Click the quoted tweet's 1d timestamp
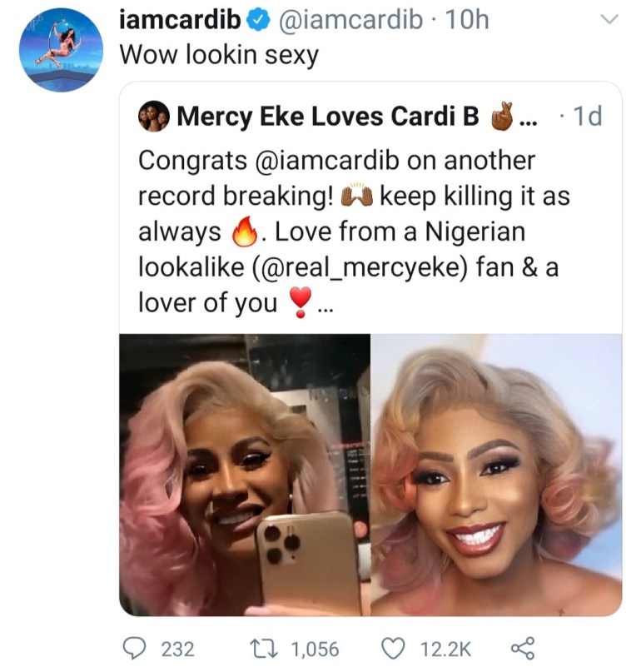The width and height of the screenshot is (641, 672). (584, 117)
